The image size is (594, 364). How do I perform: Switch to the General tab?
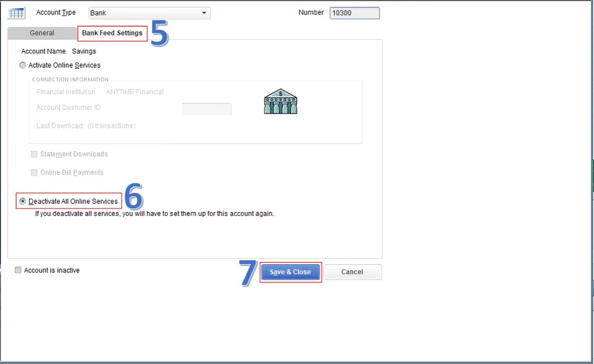[x=42, y=33]
